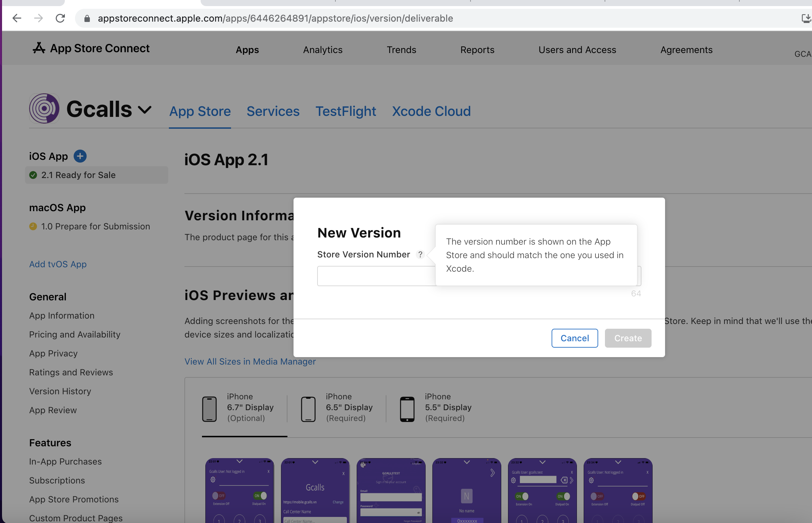Click the browser download icon
This screenshot has height=523, width=812.
(x=806, y=18)
